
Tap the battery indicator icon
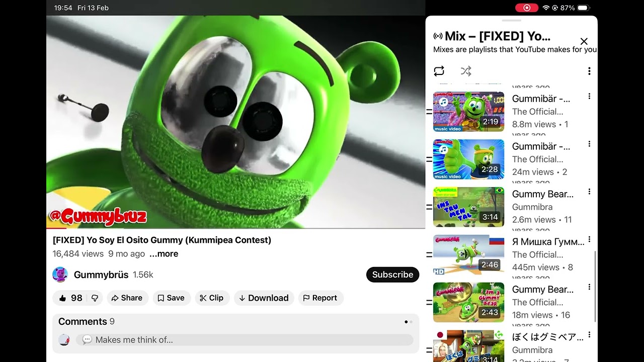(x=583, y=8)
